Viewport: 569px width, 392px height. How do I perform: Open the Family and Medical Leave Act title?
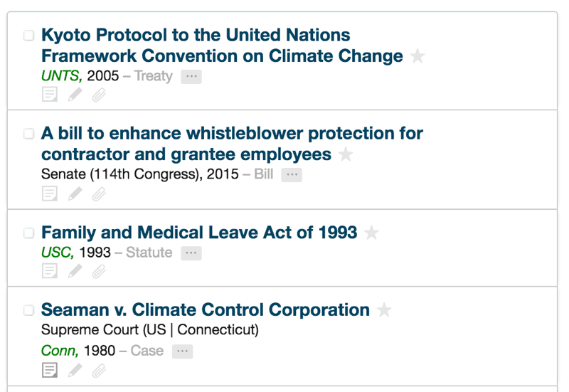click(199, 233)
